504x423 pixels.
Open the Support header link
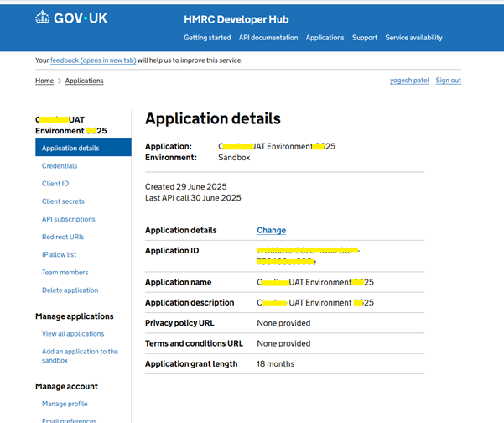(x=365, y=38)
